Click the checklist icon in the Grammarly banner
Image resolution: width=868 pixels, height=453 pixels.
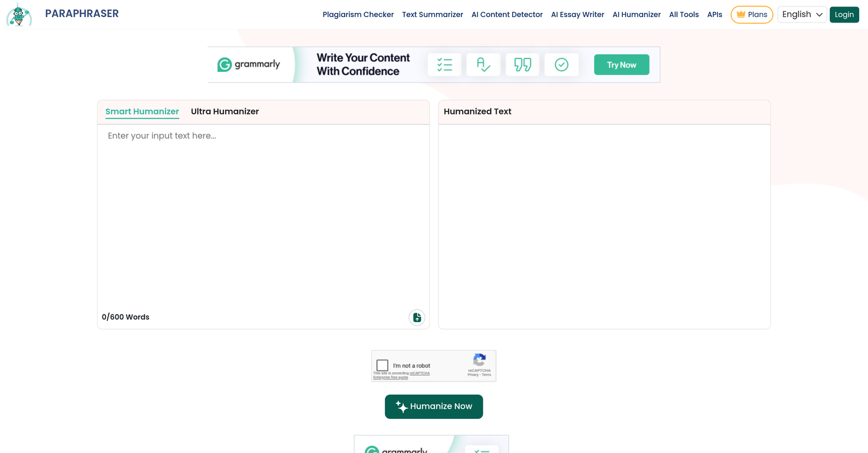[445, 65]
